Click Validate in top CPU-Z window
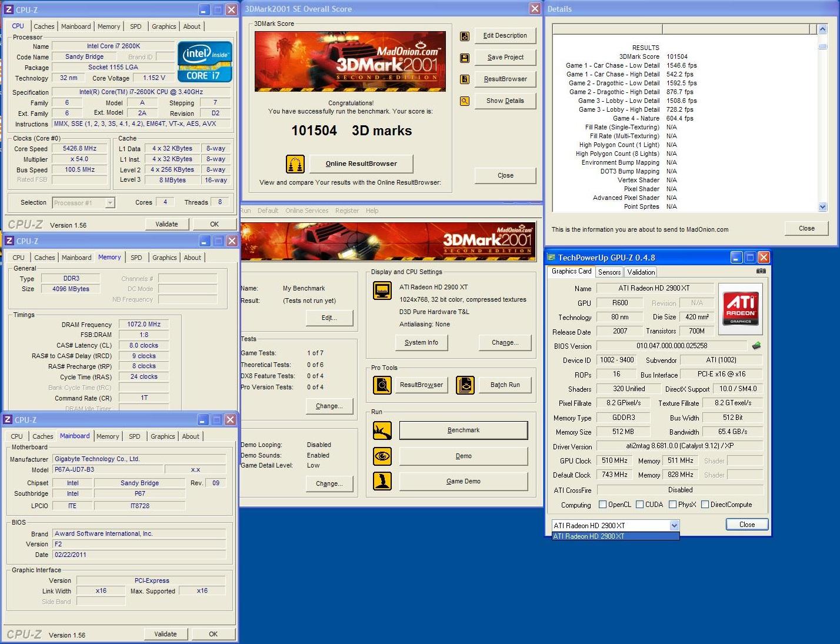 [166, 224]
